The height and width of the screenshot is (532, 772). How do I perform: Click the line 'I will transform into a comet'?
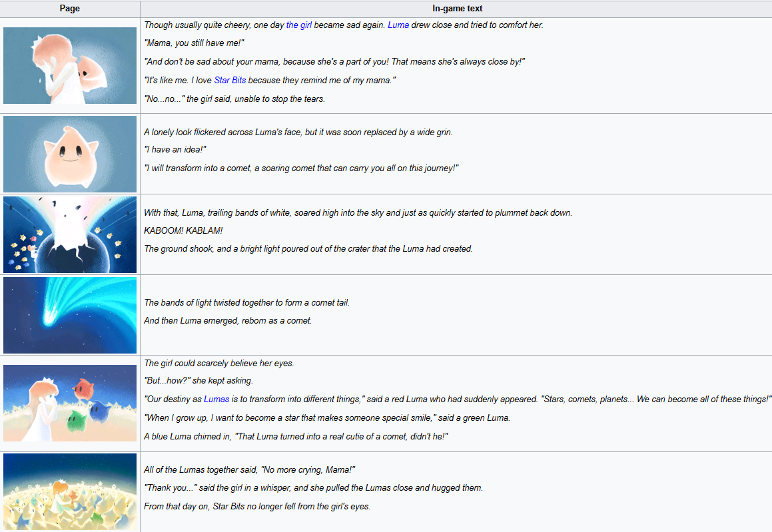tap(301, 168)
